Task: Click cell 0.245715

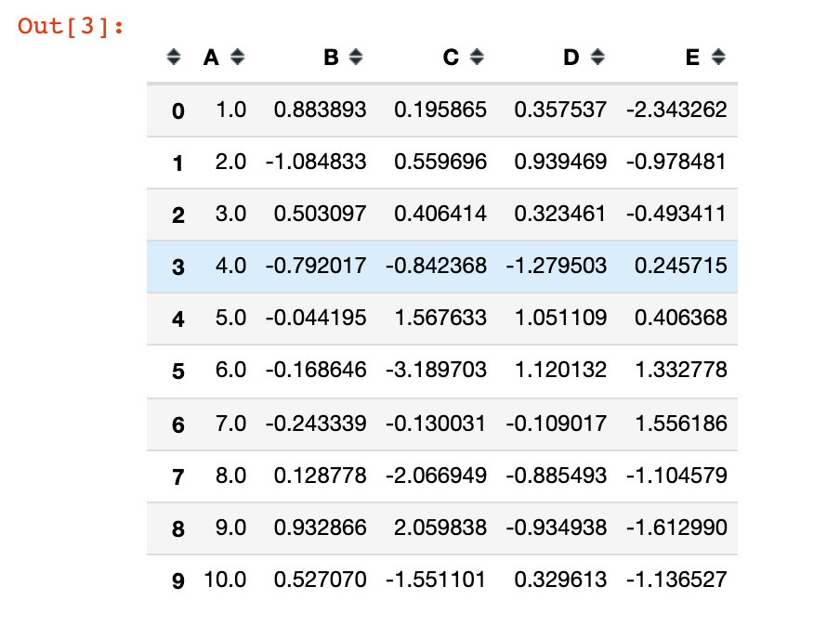Action: pos(681,266)
